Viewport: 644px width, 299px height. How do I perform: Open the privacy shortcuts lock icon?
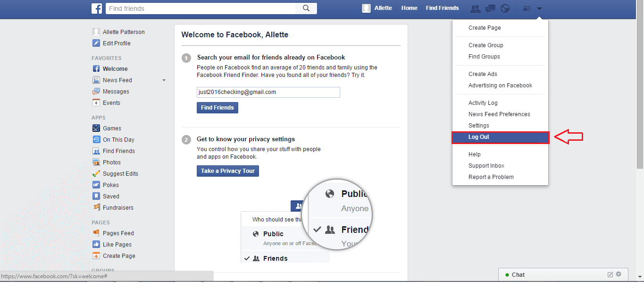point(527,9)
